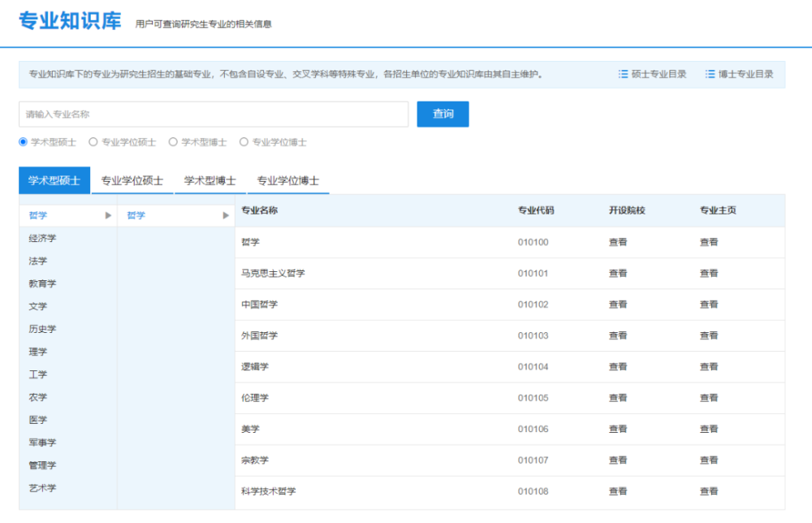This screenshot has width=812, height=523.
Task: Click the 外国哲学 major name
Action: point(260,335)
